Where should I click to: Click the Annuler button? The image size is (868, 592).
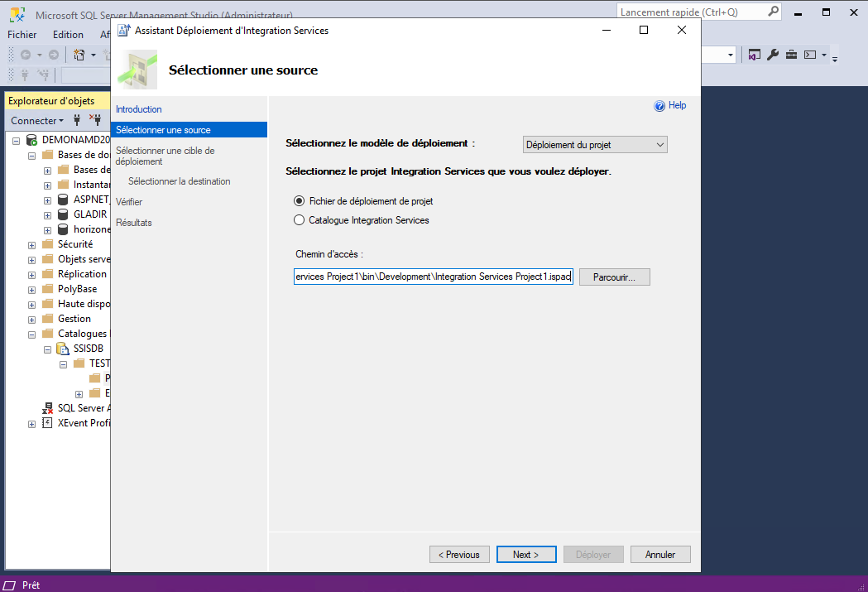[660, 555]
